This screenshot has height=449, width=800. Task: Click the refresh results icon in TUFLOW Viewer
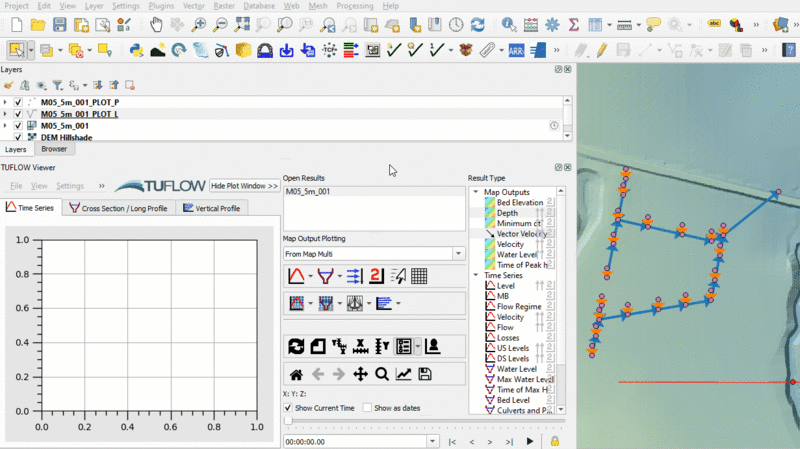tap(296, 346)
